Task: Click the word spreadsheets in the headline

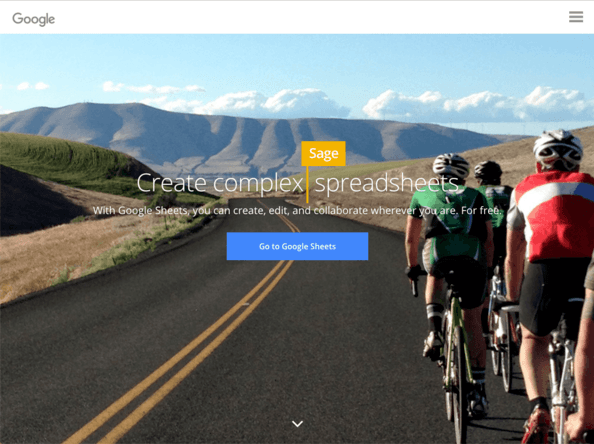Action: [x=387, y=183]
